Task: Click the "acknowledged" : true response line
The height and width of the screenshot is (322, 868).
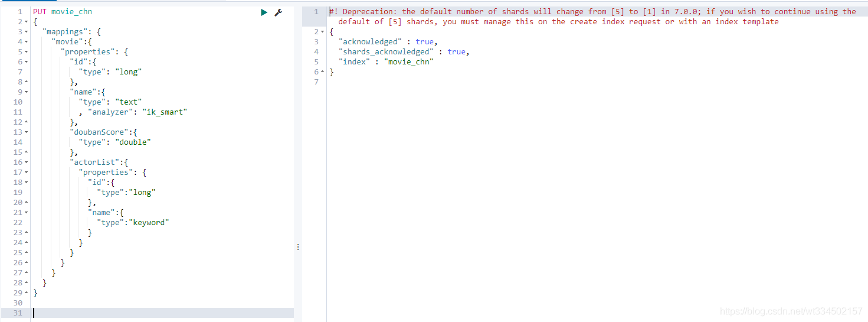Action: (x=387, y=42)
